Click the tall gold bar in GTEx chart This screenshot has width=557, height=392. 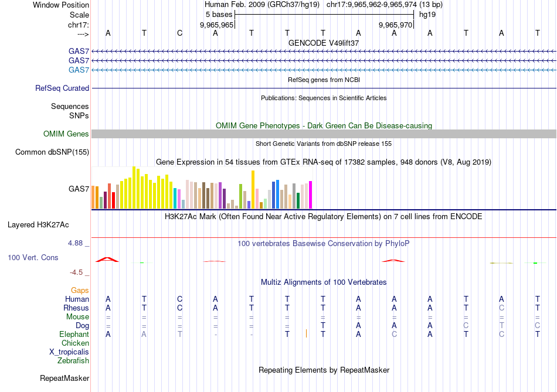pos(253,190)
